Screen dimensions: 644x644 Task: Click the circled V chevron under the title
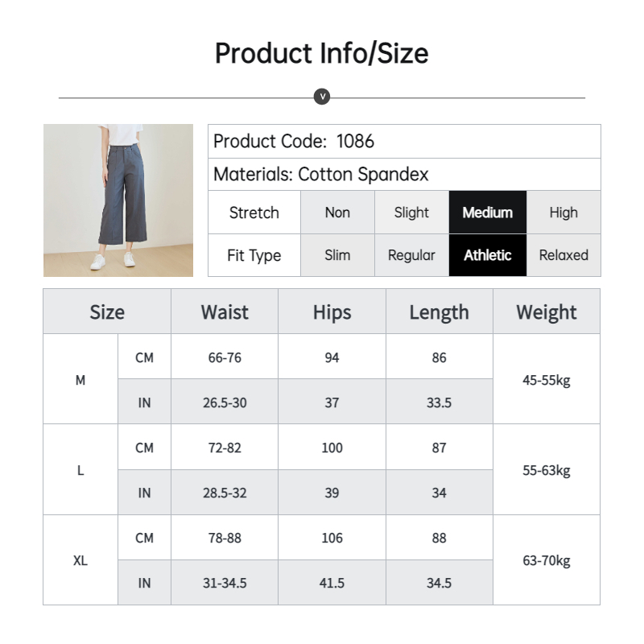click(321, 97)
